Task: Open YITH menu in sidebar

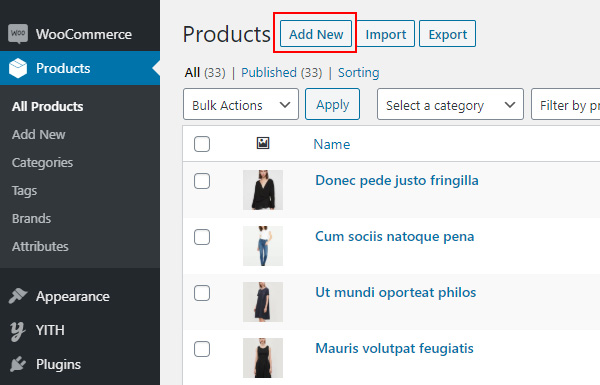Action: pyautogui.click(x=80, y=330)
